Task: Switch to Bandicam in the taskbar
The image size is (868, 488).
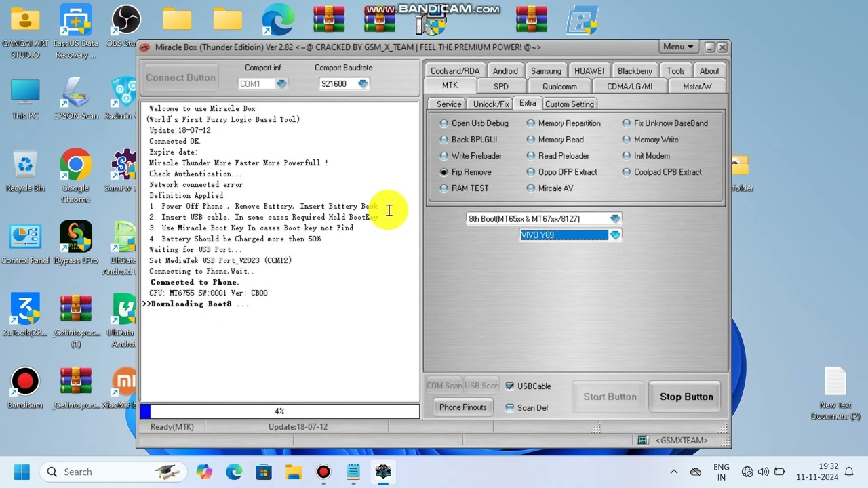Action: (323, 472)
